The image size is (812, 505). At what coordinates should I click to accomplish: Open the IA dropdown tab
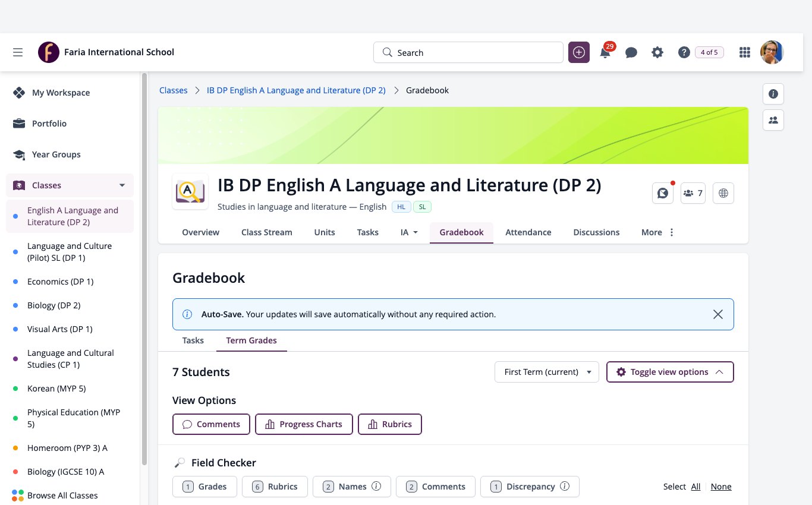[x=409, y=232]
